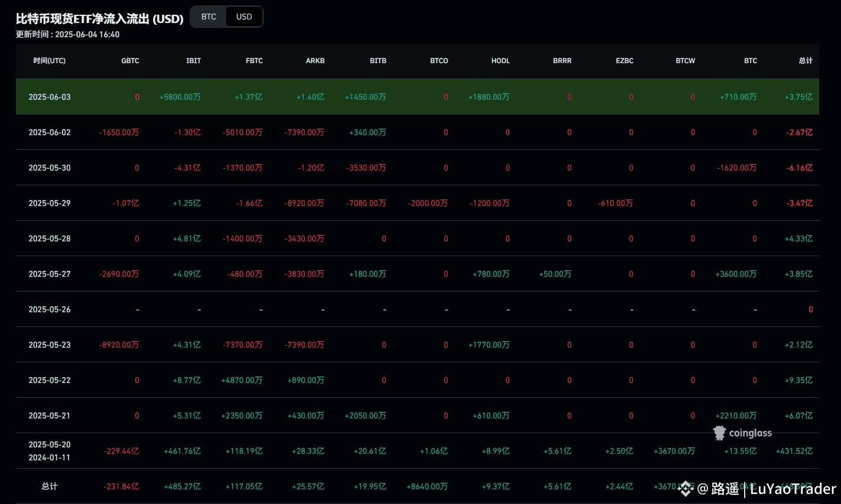841x504 pixels.
Task: Click the FBTC column header
Action: [255, 61]
